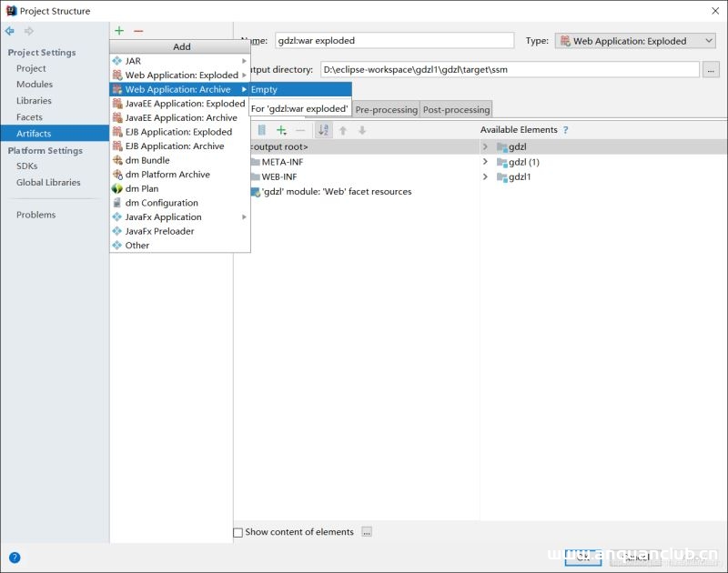Click the red minus Remove artifact icon

click(138, 31)
